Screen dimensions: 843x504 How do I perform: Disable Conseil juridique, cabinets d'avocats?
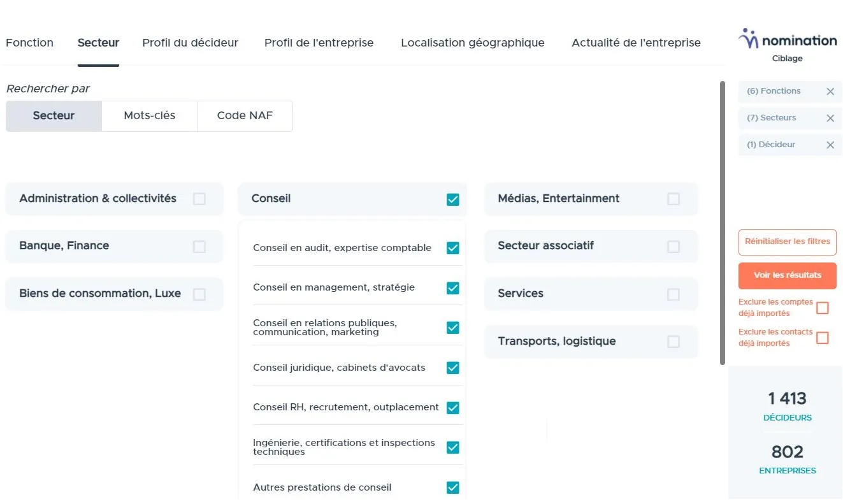tap(452, 368)
